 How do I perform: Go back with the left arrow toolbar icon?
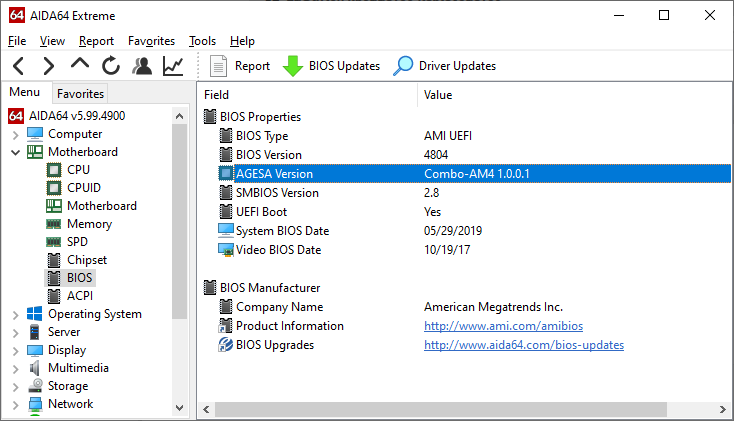click(x=19, y=66)
